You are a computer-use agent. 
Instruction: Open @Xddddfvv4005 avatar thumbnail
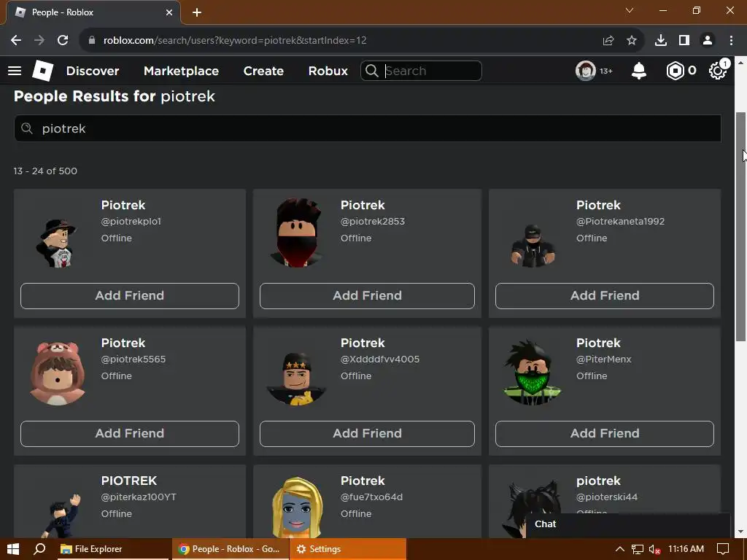point(297,379)
